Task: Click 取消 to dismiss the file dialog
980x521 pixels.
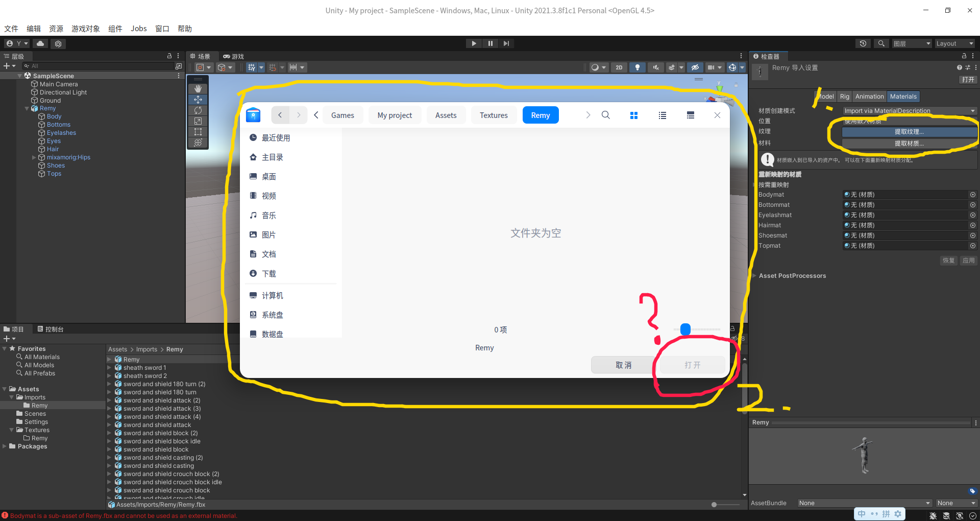Action: click(623, 365)
